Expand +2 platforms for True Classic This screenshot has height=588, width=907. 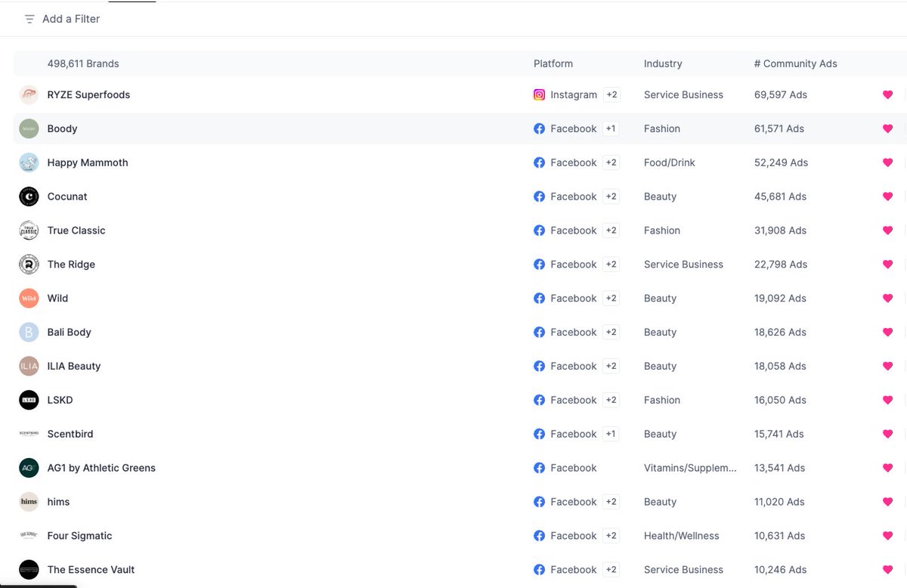pos(611,231)
